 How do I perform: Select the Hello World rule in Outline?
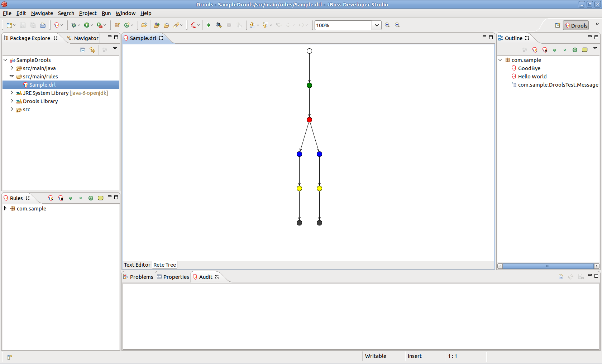pos(532,77)
